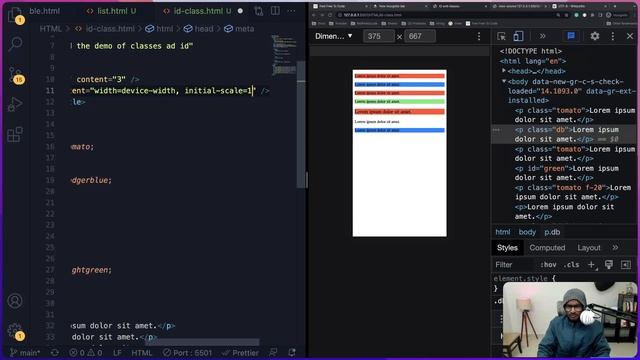Toggle the :hov element state panel
This screenshot has width=640, height=360.
[548, 265]
